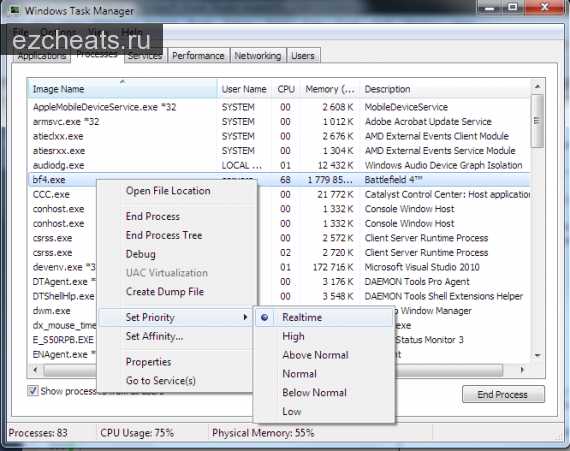The width and height of the screenshot is (570, 451).
Task: Sort by Memory column header
Action: 330,89
